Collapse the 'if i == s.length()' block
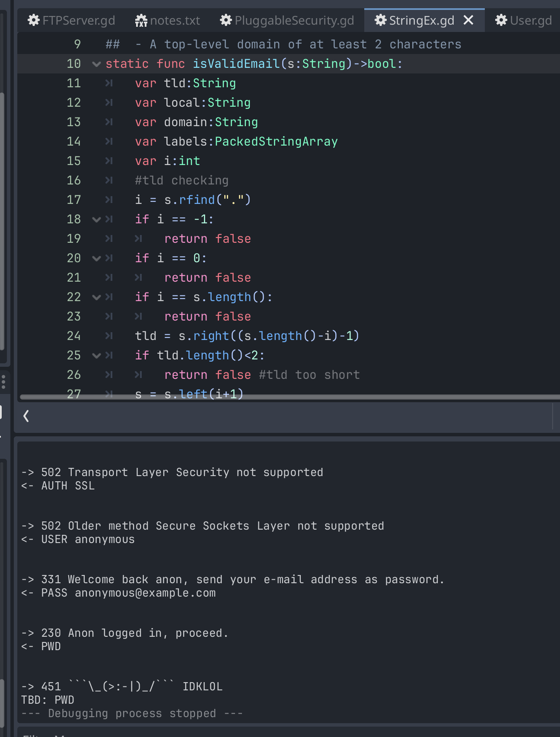 click(x=96, y=298)
